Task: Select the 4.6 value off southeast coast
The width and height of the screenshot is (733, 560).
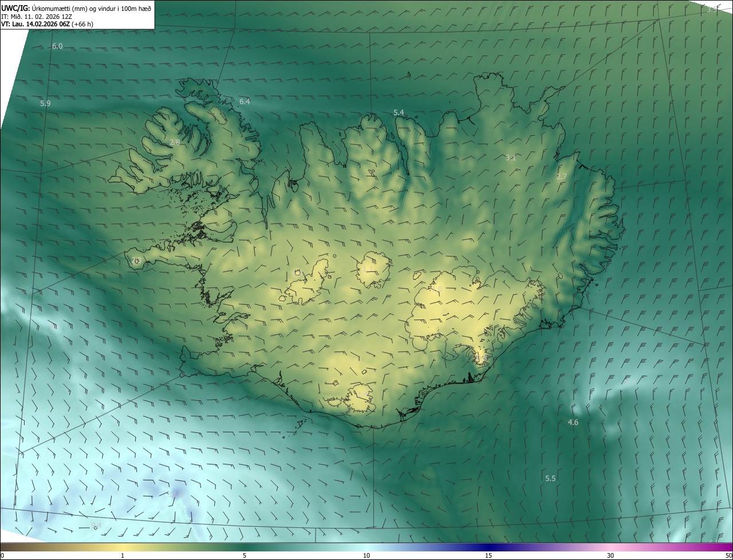Action: 573,423
